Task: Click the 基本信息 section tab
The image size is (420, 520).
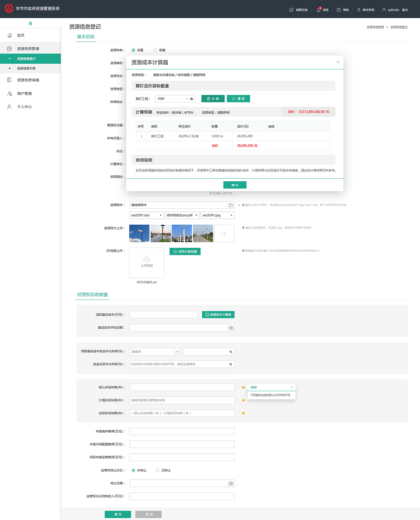Action: pos(86,37)
